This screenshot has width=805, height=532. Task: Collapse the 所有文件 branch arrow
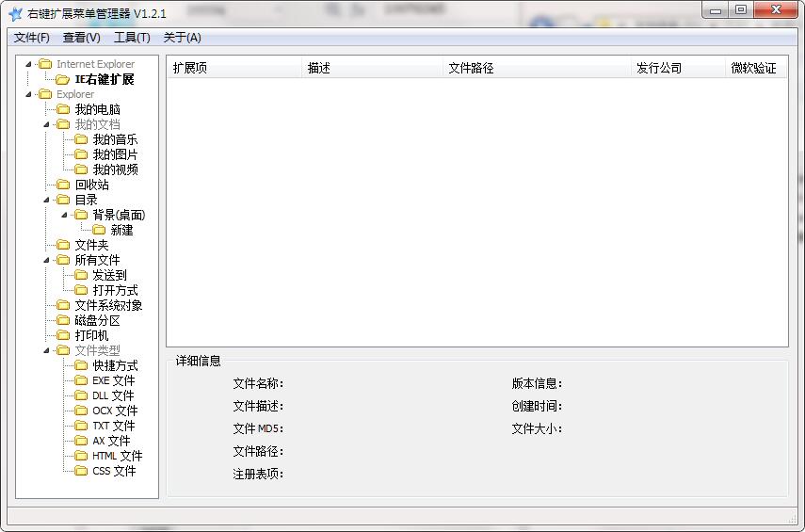[x=46, y=260]
